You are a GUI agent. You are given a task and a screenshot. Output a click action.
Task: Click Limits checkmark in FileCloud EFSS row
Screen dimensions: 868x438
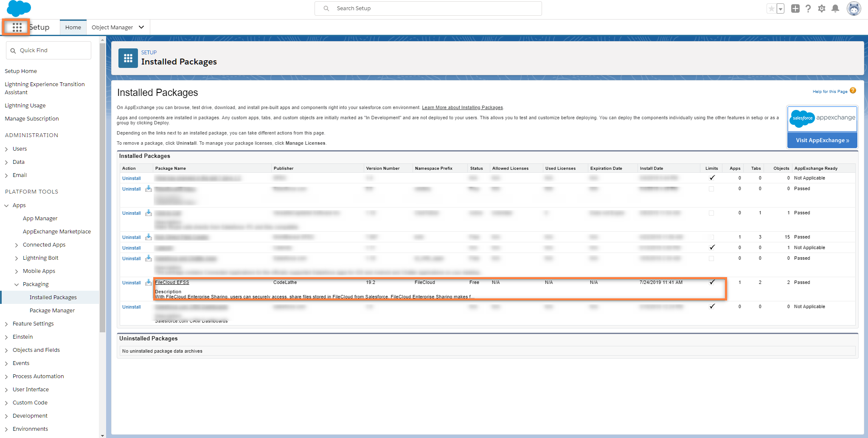(x=712, y=282)
